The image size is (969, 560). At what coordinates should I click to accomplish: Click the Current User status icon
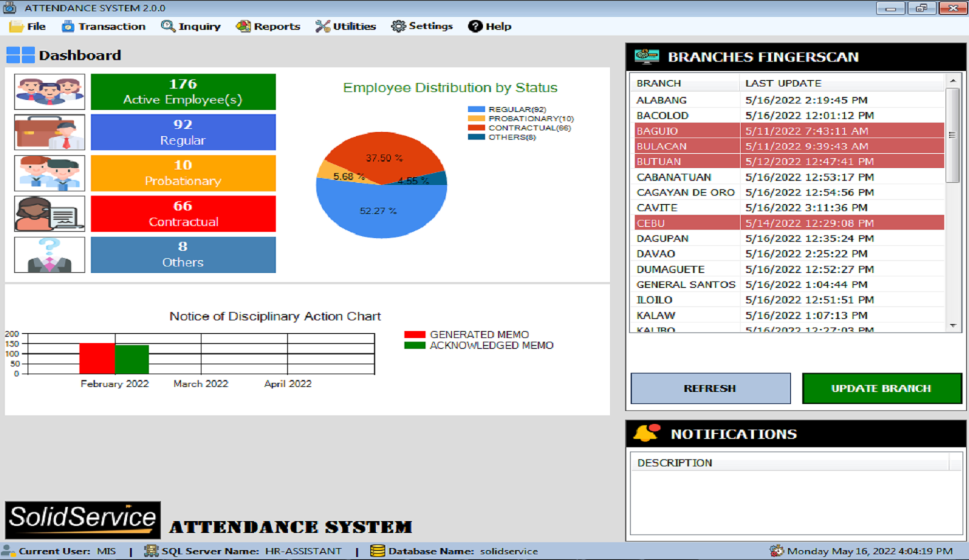[9, 551]
